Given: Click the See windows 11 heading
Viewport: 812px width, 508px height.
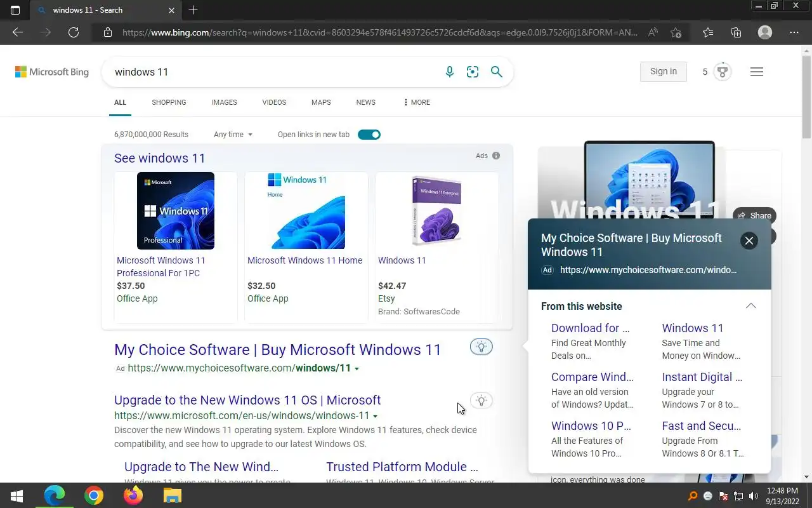Looking at the screenshot, I should [x=160, y=158].
